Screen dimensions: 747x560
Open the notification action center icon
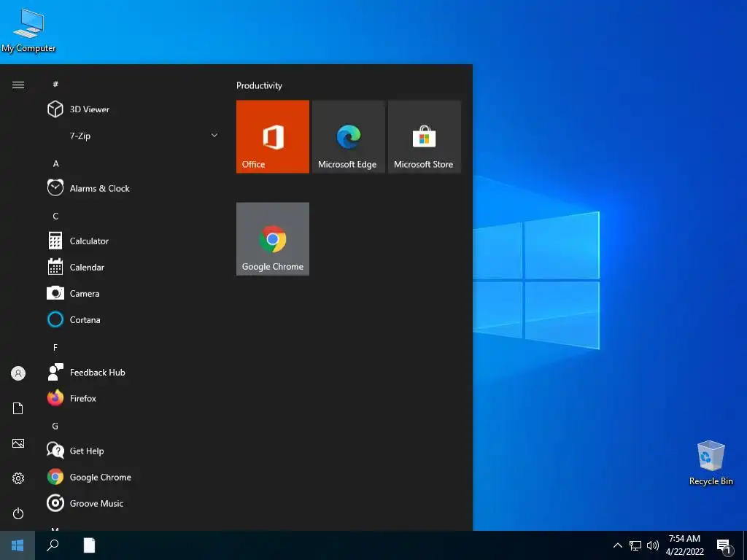coord(724,546)
